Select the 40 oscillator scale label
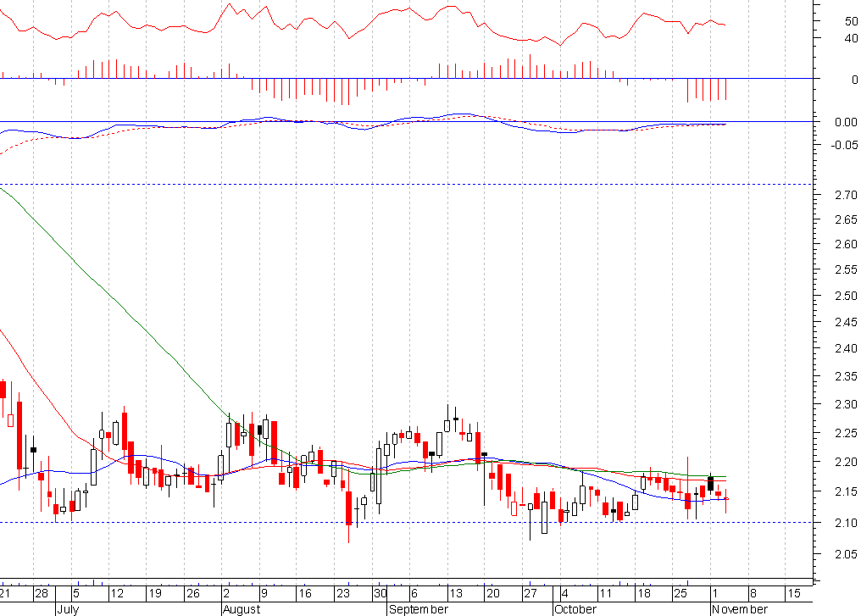This screenshot has height=616, width=861. [851, 38]
